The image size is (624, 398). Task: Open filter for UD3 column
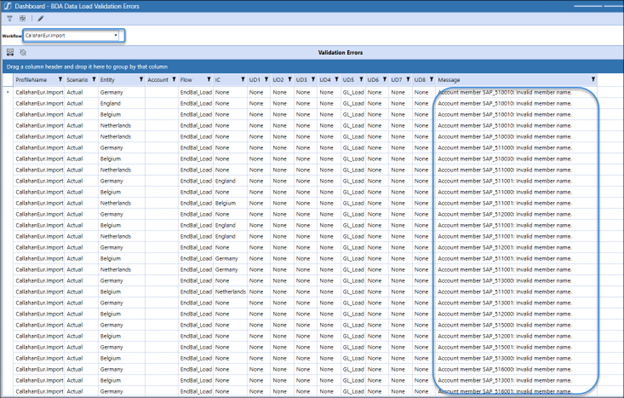313,80
